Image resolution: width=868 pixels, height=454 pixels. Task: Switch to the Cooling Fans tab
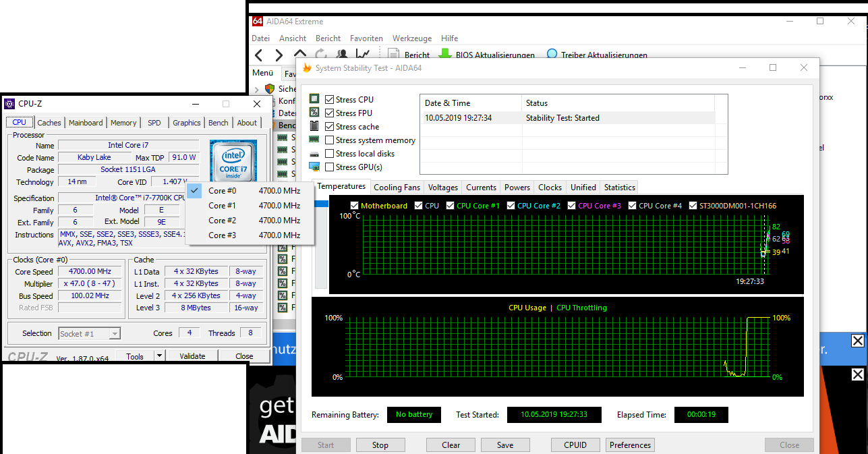[397, 188]
